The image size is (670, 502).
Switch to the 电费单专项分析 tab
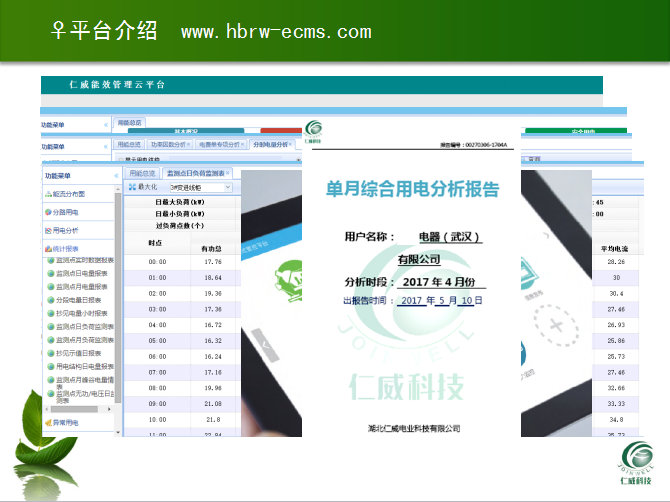tap(219, 144)
